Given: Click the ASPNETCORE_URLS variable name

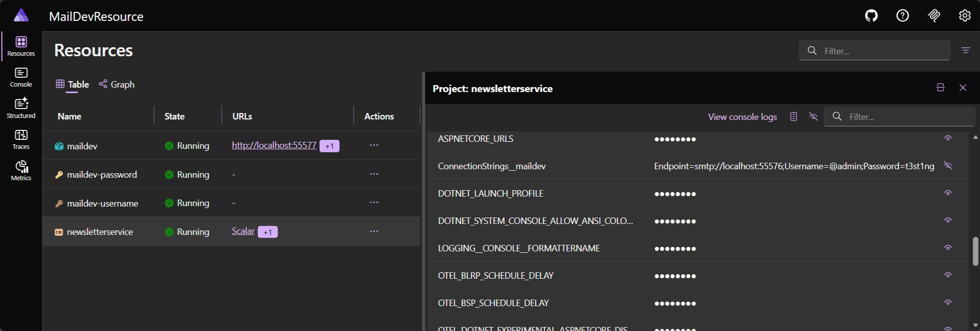Looking at the screenshot, I should coord(476,138).
